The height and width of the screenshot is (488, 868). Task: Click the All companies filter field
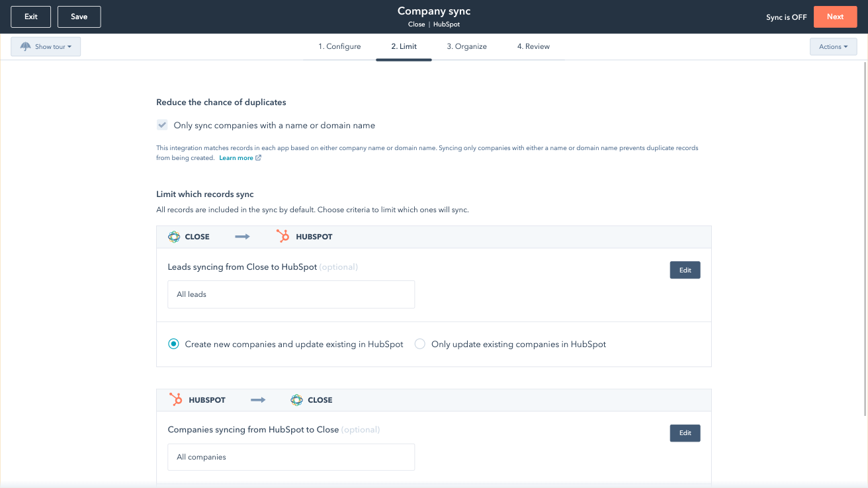pos(291,457)
